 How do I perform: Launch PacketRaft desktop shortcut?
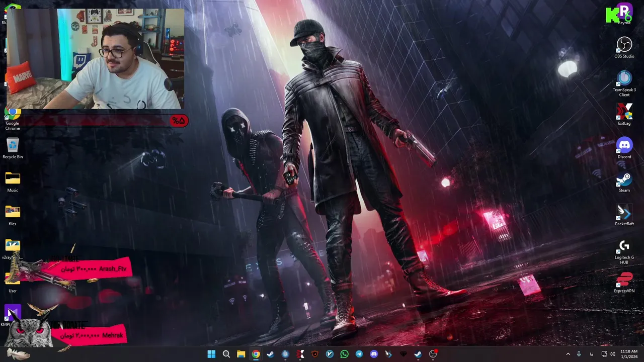624,215
